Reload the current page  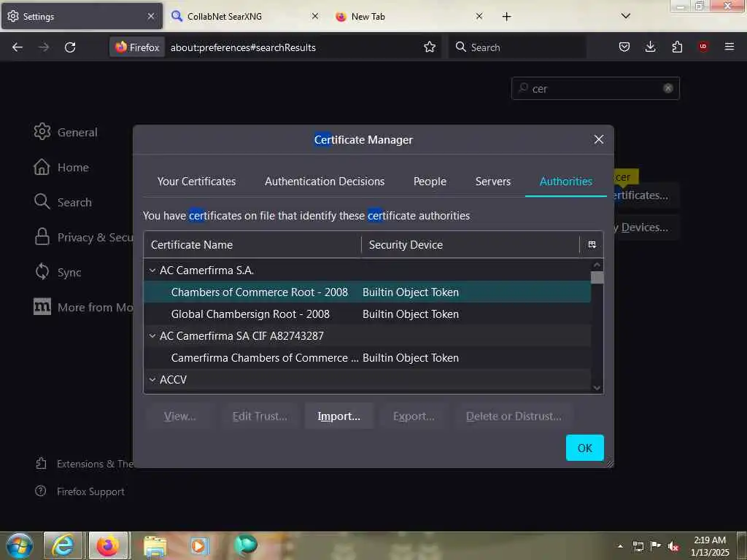[x=70, y=47]
